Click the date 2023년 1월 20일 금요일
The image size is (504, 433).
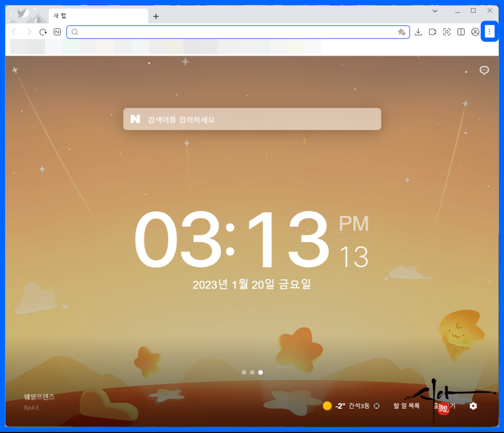[252, 284]
